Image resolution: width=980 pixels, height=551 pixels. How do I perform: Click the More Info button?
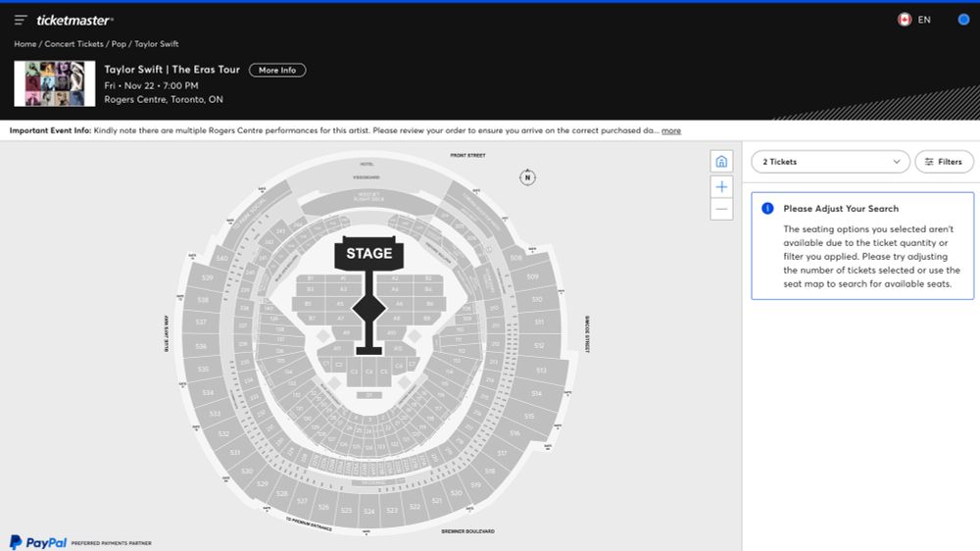(x=277, y=70)
